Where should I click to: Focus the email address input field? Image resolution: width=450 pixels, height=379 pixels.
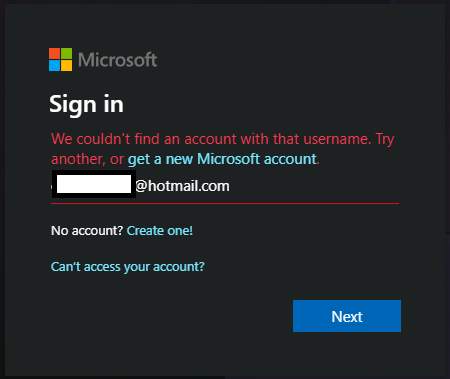225,186
